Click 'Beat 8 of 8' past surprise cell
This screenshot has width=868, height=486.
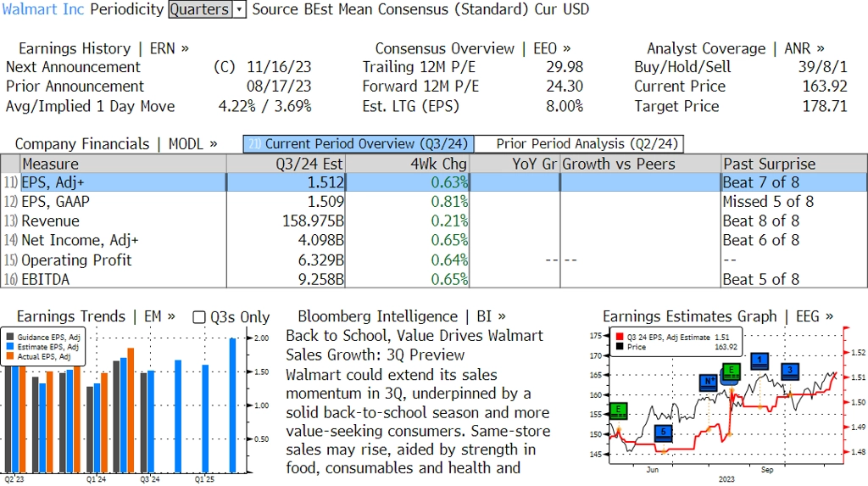tap(761, 221)
